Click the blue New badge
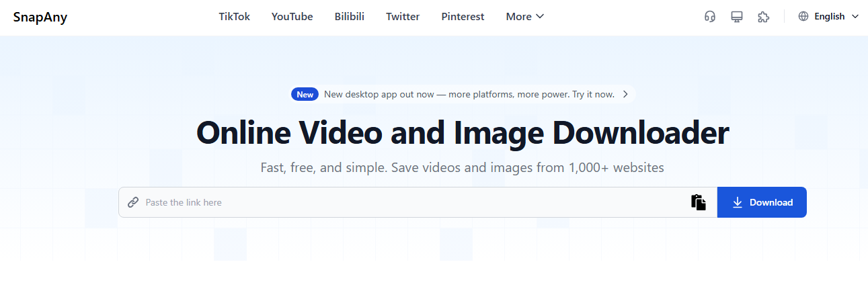This screenshot has height=299, width=868. pos(305,95)
